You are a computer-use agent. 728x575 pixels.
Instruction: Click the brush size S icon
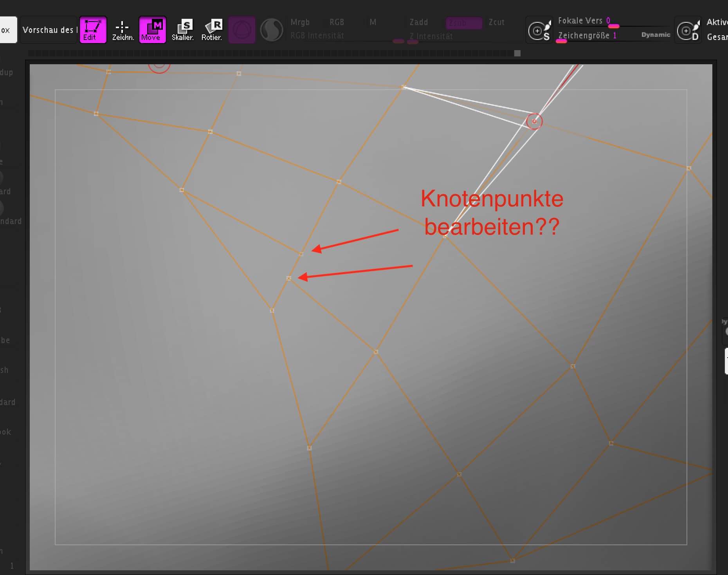(539, 30)
